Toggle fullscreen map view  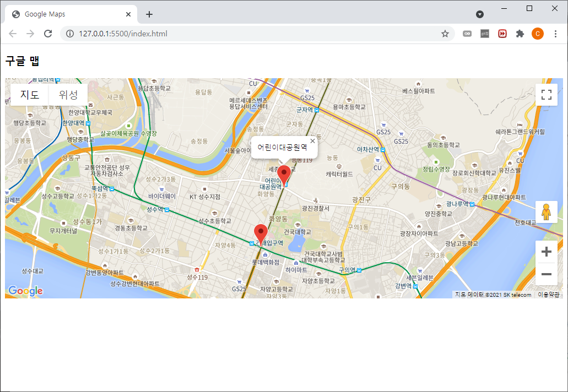547,95
